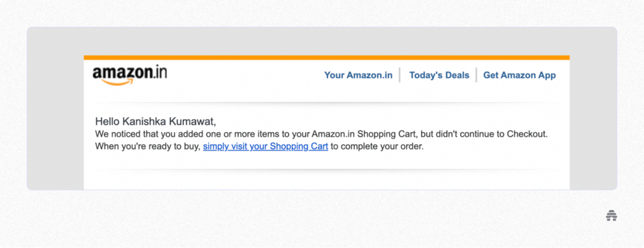Click the orange bar atop the email
The height and width of the screenshot is (248, 644).
(326, 57)
